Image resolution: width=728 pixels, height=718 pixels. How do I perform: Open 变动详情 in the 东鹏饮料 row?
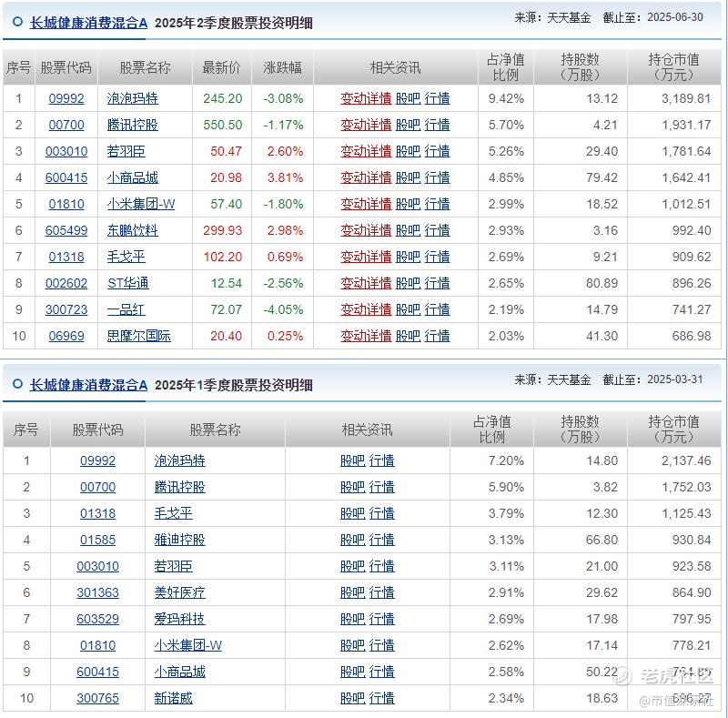366,230
